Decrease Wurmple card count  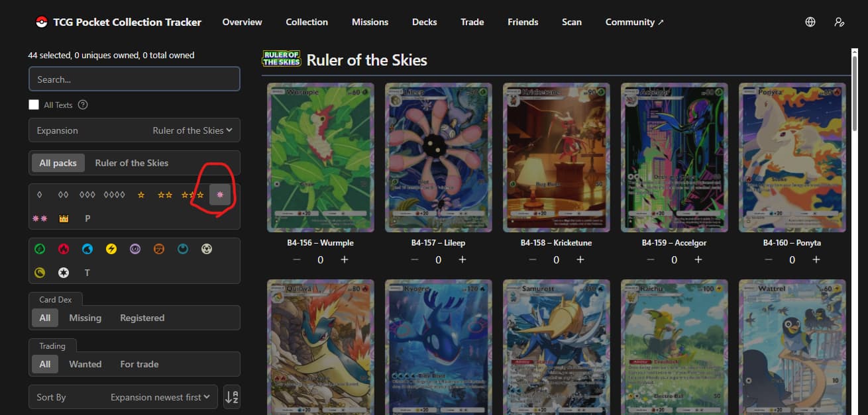(x=297, y=259)
